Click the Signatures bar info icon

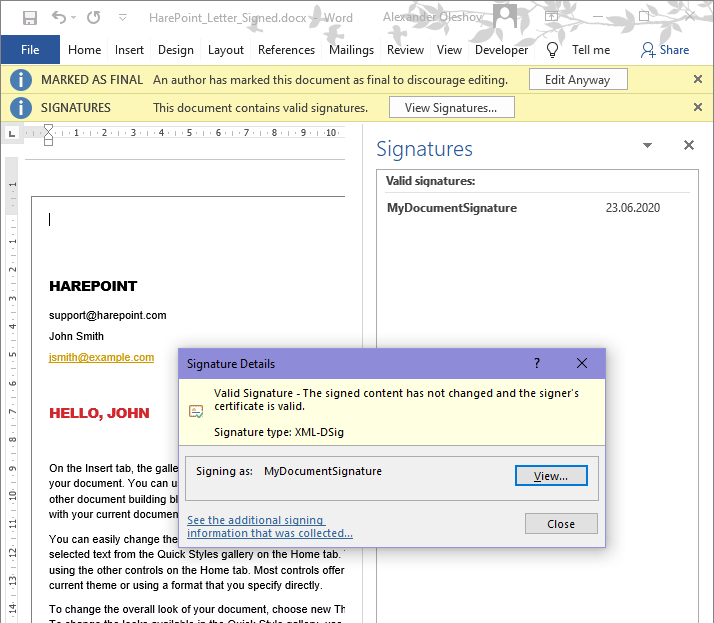point(20,108)
